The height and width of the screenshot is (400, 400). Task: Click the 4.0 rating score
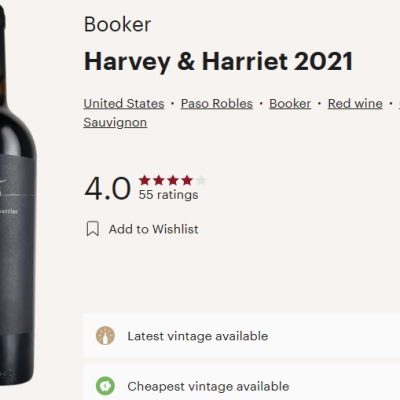pyautogui.click(x=107, y=188)
